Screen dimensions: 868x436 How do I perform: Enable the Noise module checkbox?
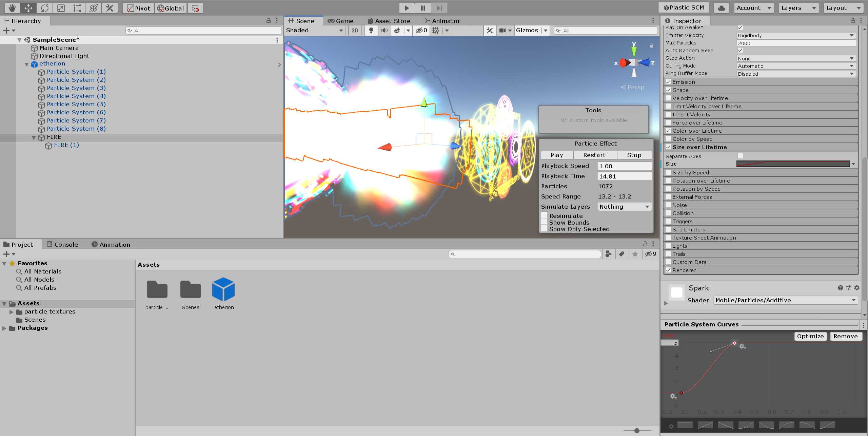point(668,205)
